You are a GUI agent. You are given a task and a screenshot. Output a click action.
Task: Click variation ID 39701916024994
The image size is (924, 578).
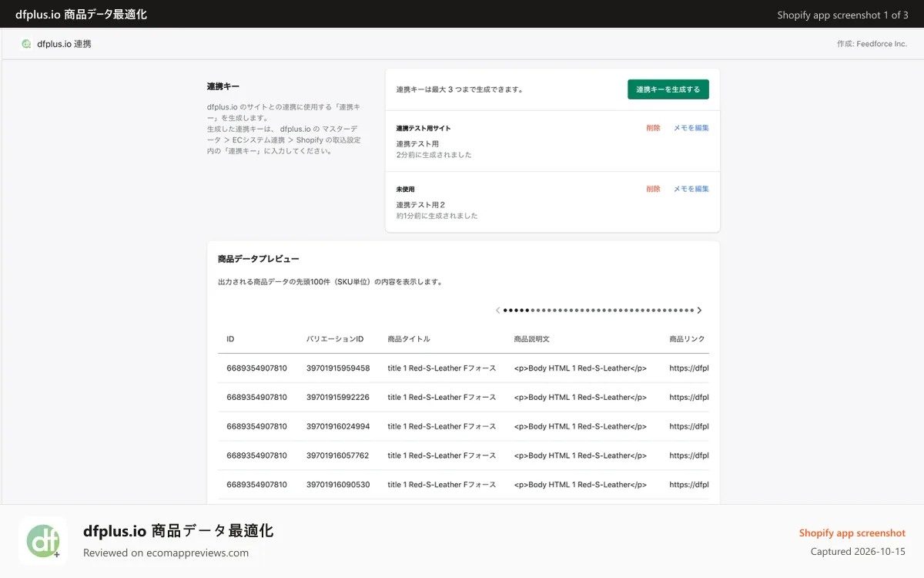coord(338,427)
